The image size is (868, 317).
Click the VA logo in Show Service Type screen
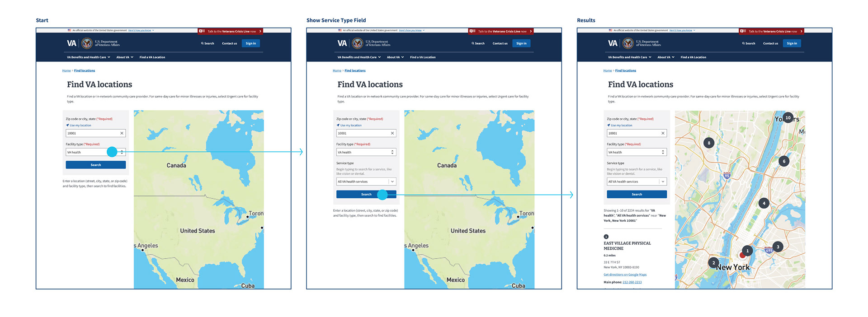tap(342, 43)
